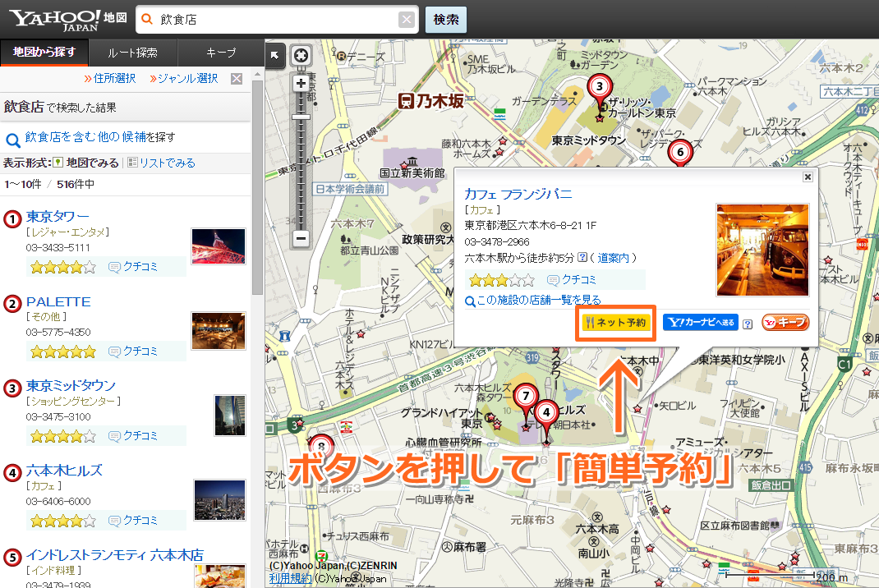This screenshot has height=588, width=879.
Task: Click the Y!カーナビへ送る button
Action: [x=701, y=322]
